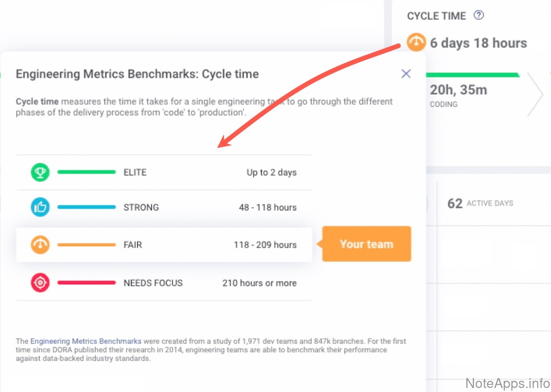Viewport: 551px width, 392px height.
Task: Open the Engineering Metrics Benchmarks link
Action: [86, 341]
